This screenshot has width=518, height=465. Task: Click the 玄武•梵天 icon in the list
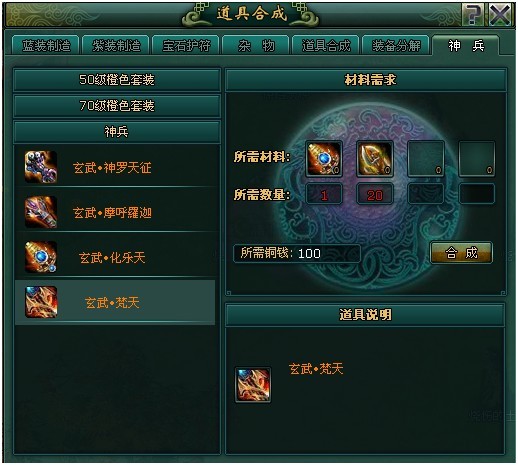click(41, 302)
